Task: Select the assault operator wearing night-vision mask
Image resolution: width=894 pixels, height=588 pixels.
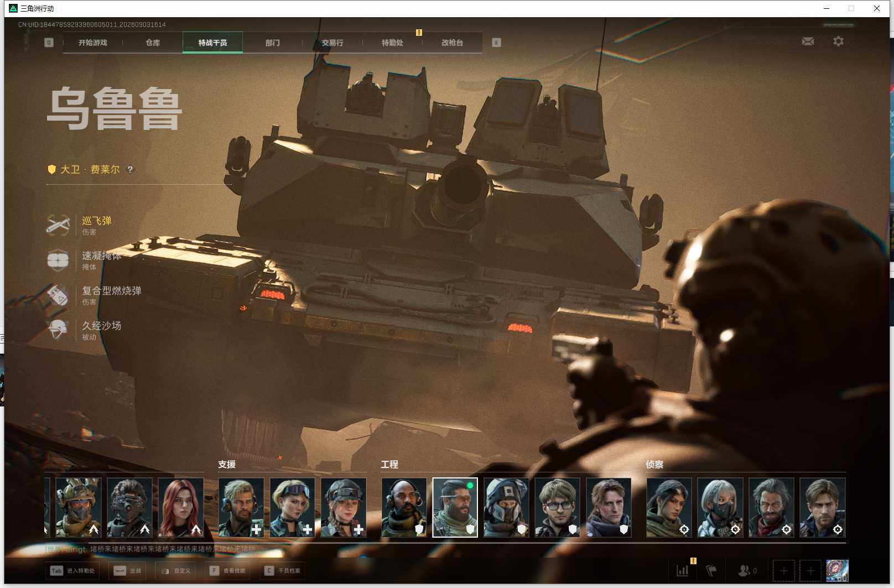Action: (129, 508)
